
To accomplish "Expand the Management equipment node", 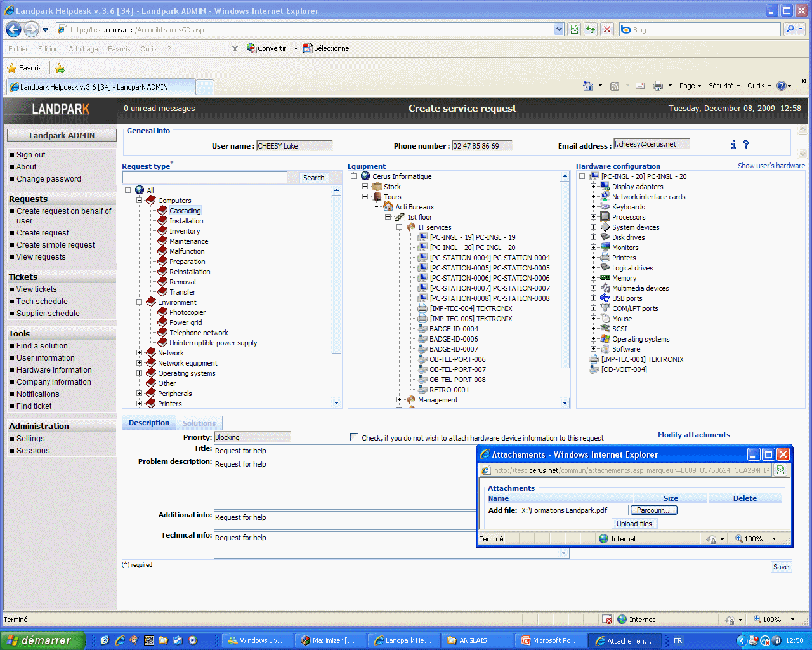I will pos(399,399).
